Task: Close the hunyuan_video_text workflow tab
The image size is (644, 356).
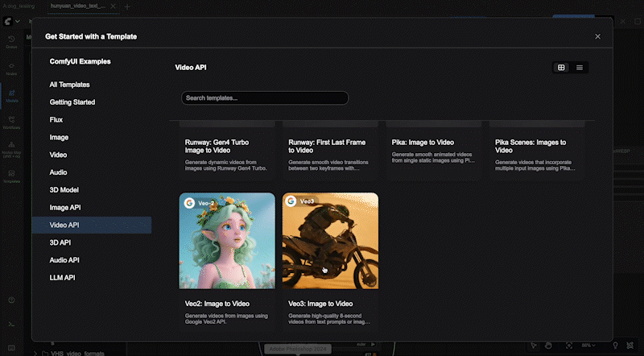Action: point(113,6)
